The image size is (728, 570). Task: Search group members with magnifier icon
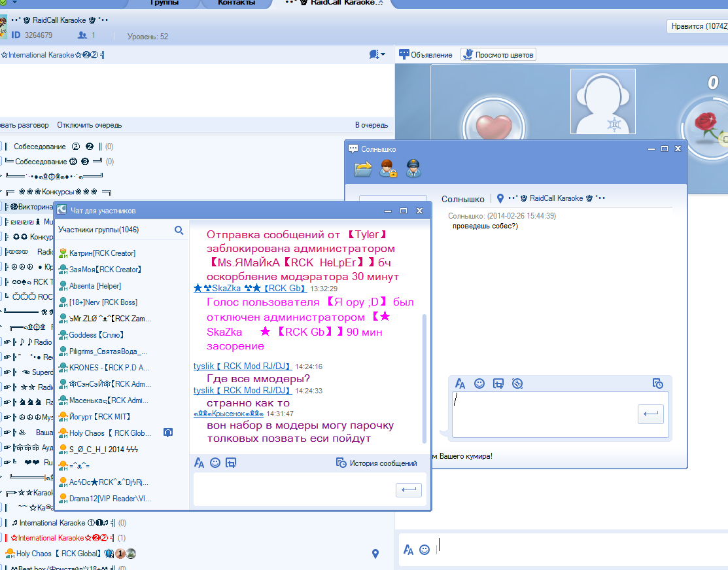click(179, 230)
